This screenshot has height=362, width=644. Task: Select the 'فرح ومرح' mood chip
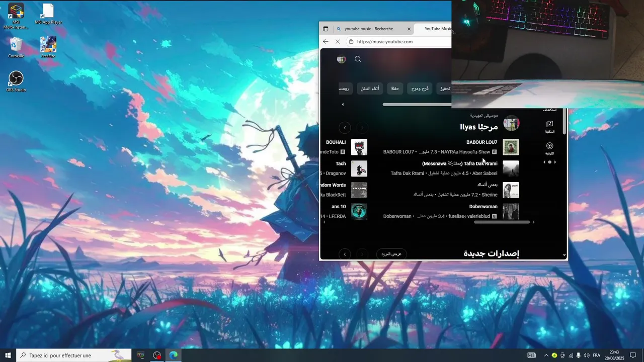tap(420, 88)
